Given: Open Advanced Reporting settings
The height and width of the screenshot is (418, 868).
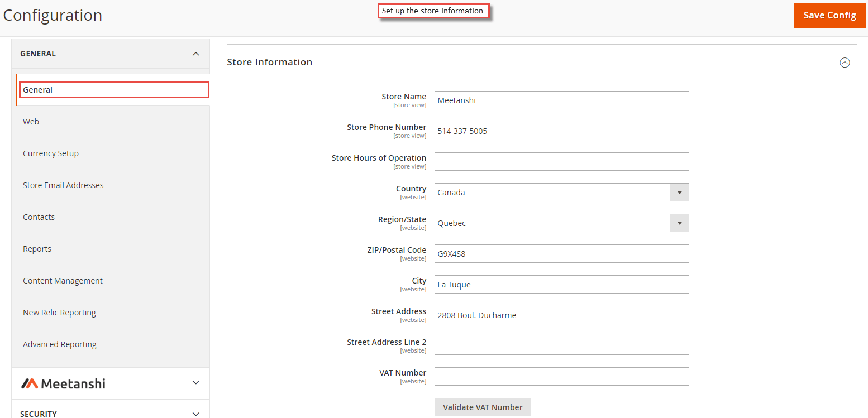Looking at the screenshot, I should click(60, 344).
